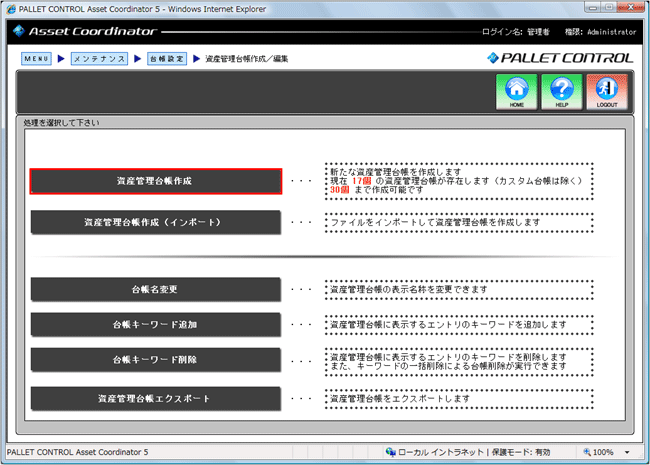Click ローカル イントラネット status text
Image resolution: width=650 pixels, height=465 pixels.
(441, 452)
